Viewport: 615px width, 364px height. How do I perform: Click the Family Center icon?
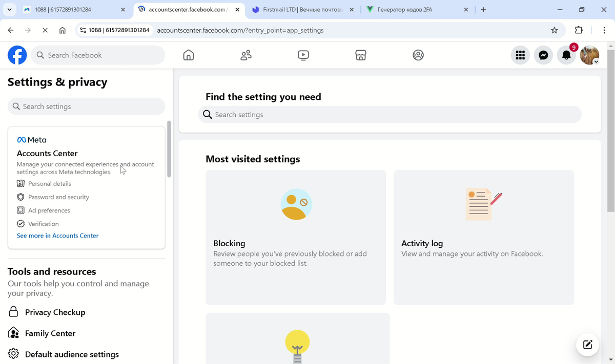(14, 333)
